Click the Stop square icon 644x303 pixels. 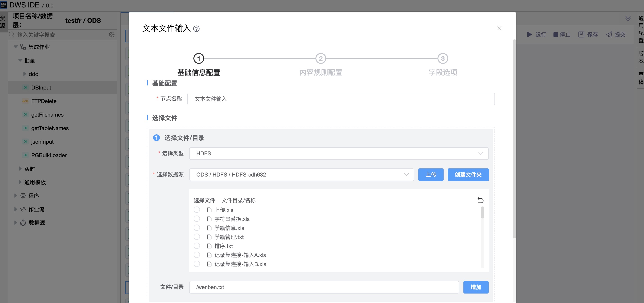coord(556,34)
